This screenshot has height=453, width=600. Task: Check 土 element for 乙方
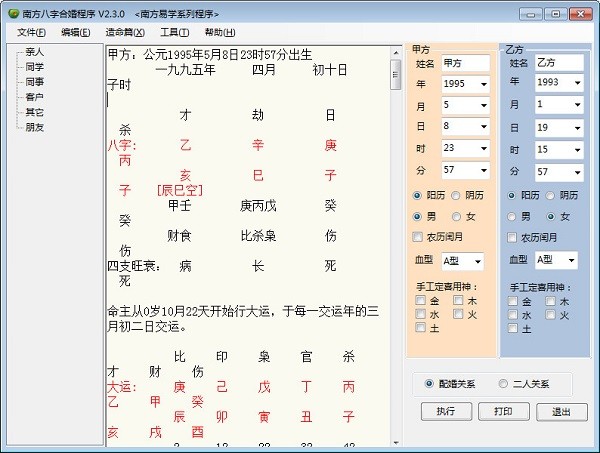513,328
